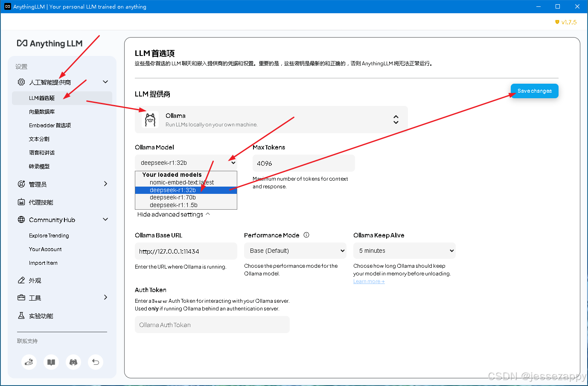588x386 pixels.
Task: Click the v1.7.5 version shield icon
Action: (557, 22)
